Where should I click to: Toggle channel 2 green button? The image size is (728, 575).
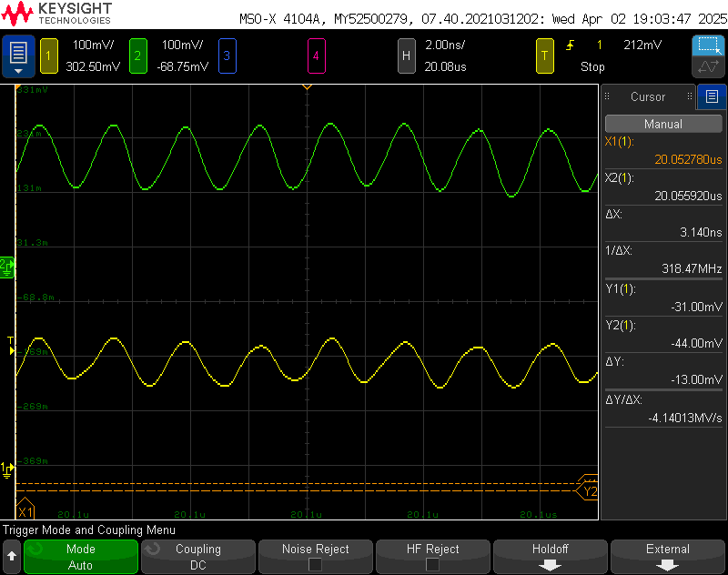point(138,56)
